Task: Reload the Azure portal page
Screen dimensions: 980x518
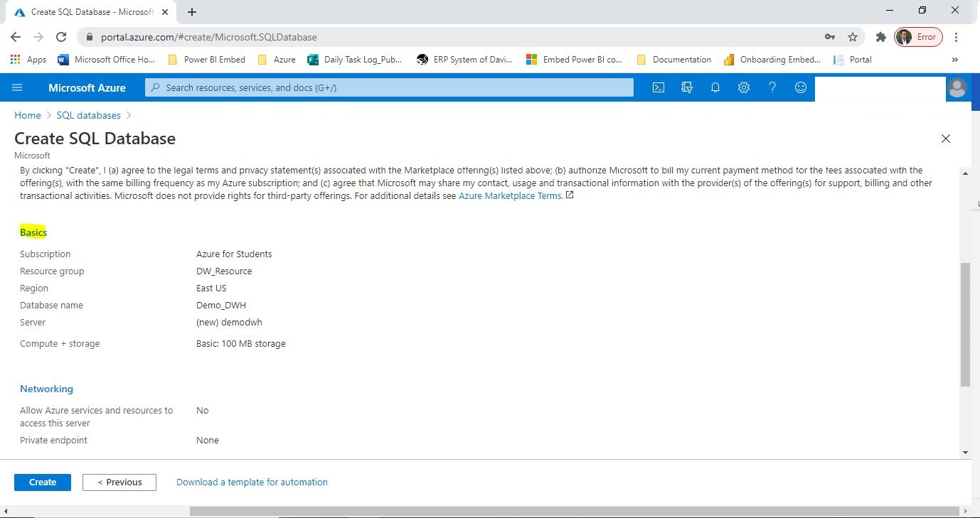Action: pyautogui.click(x=61, y=37)
